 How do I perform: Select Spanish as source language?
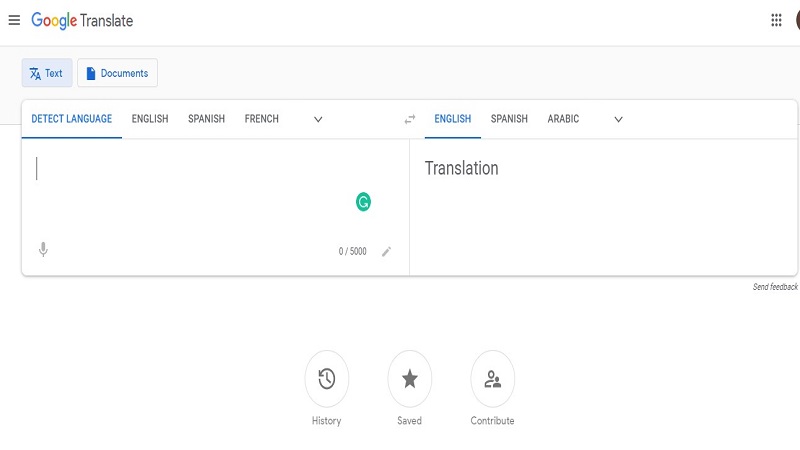[207, 119]
